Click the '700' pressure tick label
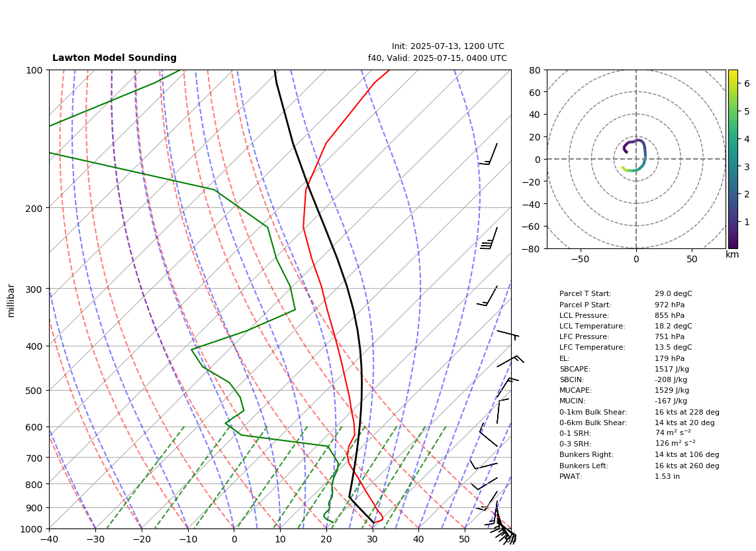 coord(34,458)
